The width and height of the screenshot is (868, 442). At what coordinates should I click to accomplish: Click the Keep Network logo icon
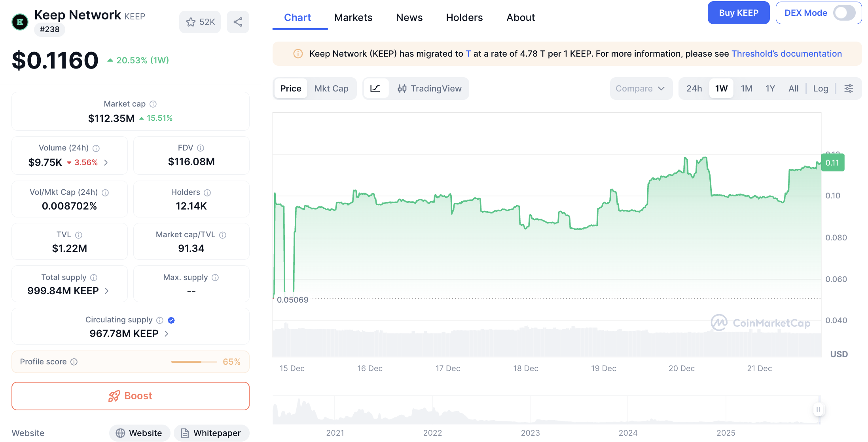coord(20,22)
